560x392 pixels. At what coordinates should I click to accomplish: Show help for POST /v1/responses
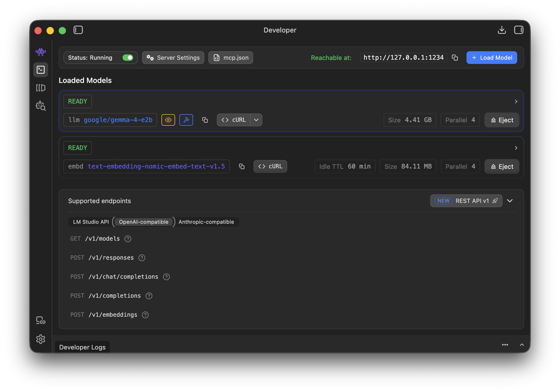142,258
